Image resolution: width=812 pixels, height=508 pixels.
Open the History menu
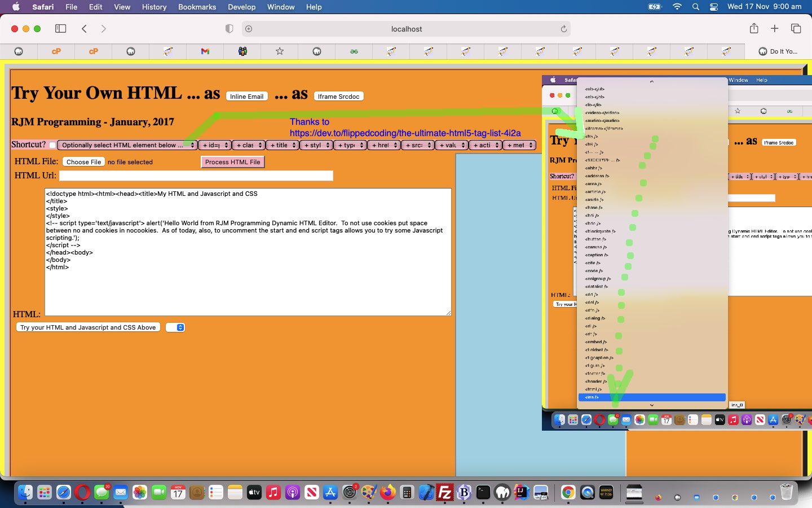pos(154,7)
